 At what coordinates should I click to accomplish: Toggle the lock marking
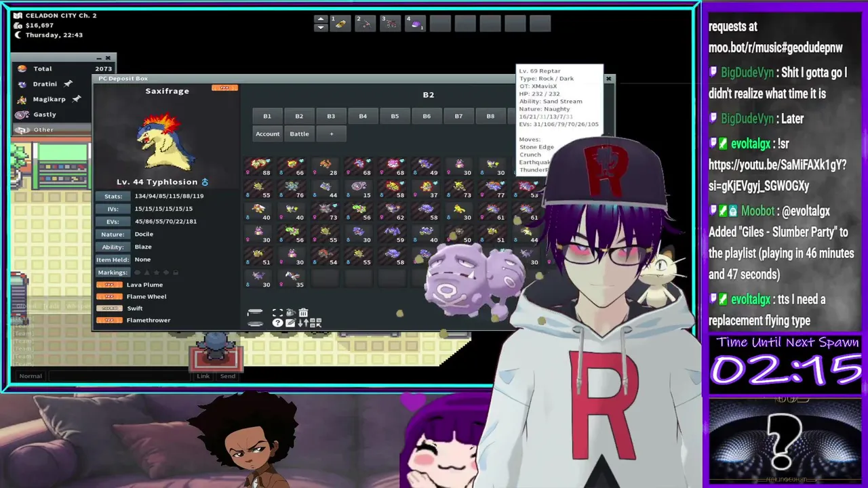[x=176, y=272]
